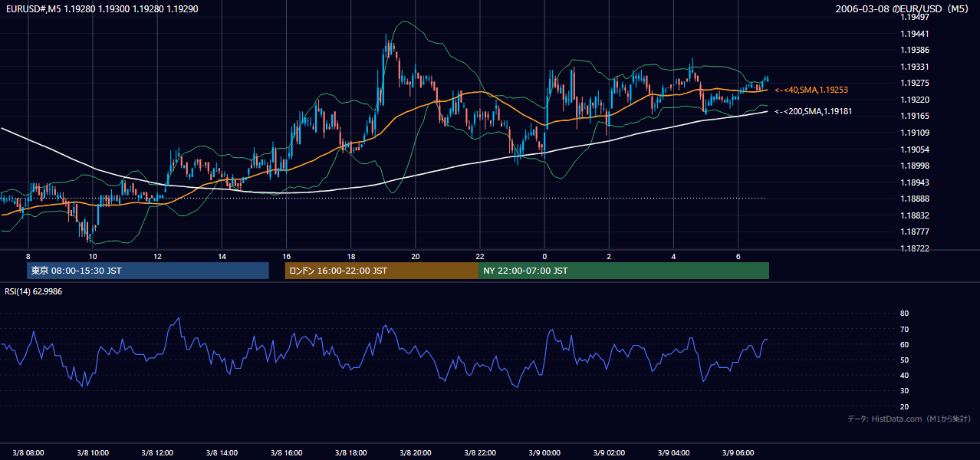Image resolution: width=980 pixels, height=460 pixels.
Task: Click price axis value 1.18722
Action: (915, 249)
